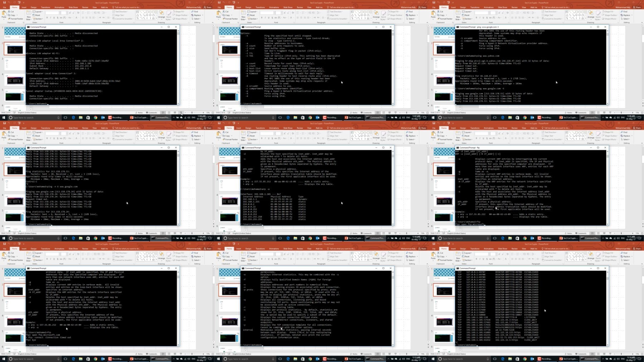The height and width of the screenshot is (362, 644).
Task: Open File Explorer in the ping -n 6 frame
Action: pos(81,238)
